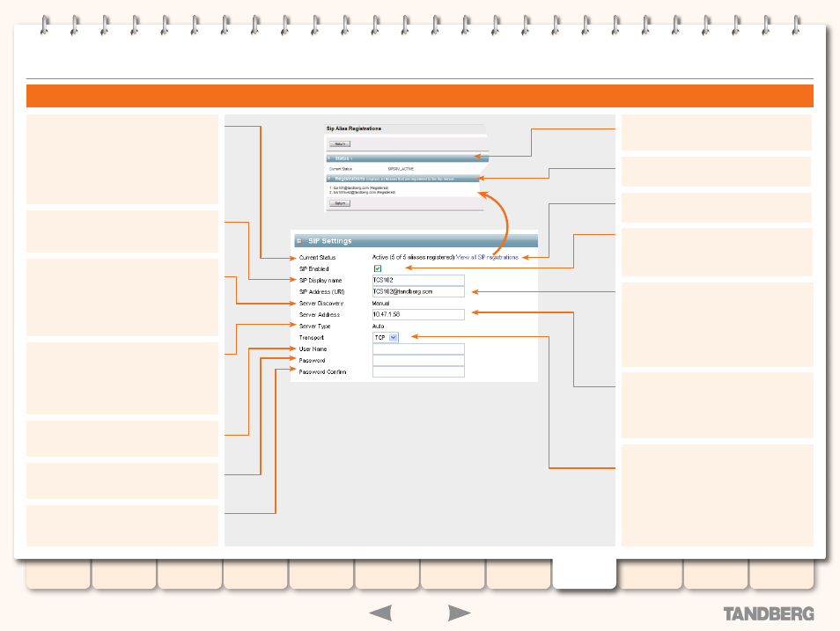The image size is (840, 631).
Task: Select the Manual server discovery value
Action: tap(381, 304)
